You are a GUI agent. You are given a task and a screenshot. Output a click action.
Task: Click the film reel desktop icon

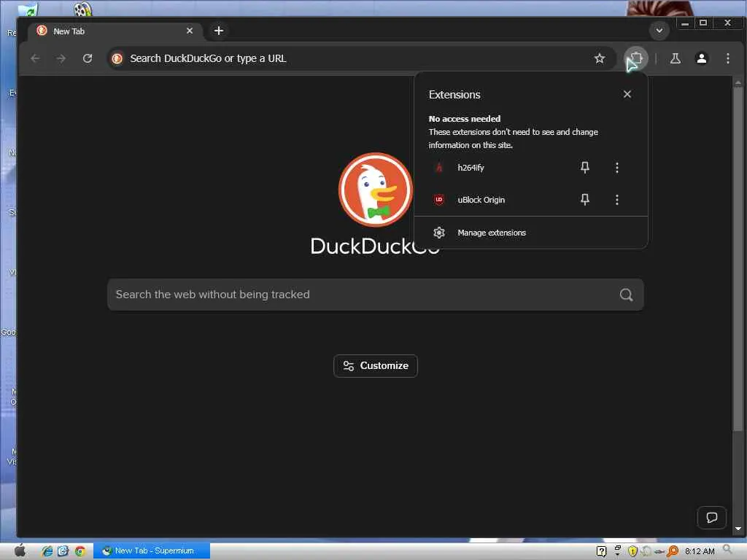pos(82,9)
